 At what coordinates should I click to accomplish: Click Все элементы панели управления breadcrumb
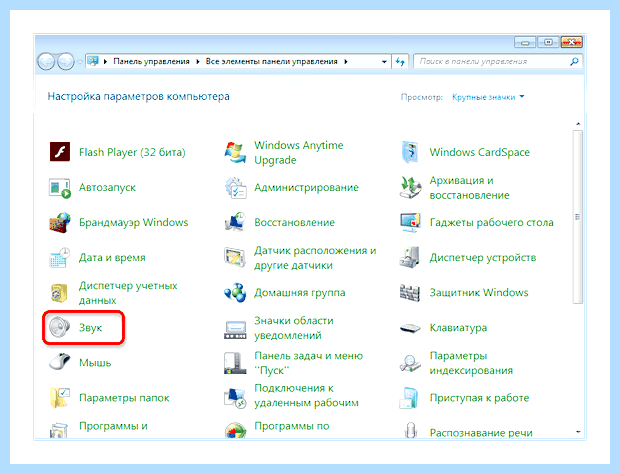click(271, 61)
